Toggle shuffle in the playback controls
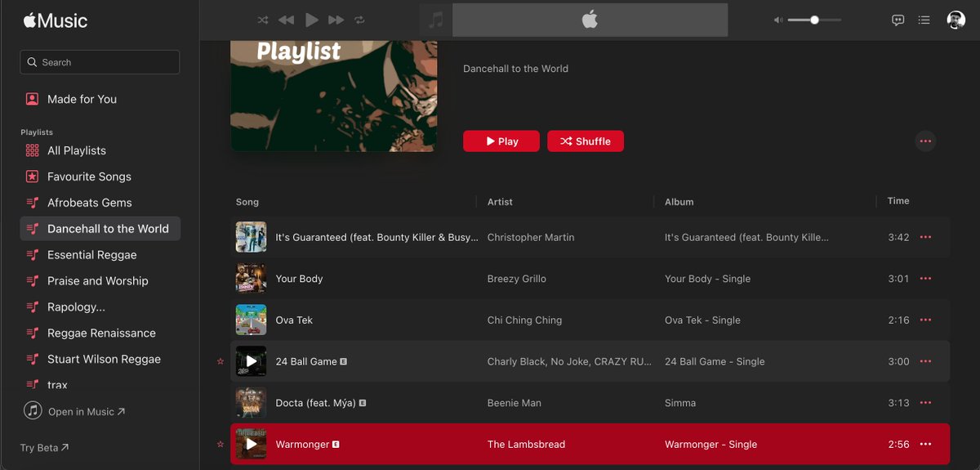This screenshot has height=470, width=980. [x=263, y=20]
